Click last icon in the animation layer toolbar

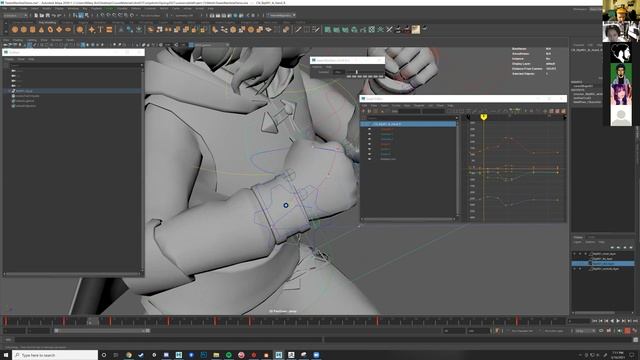631,247
